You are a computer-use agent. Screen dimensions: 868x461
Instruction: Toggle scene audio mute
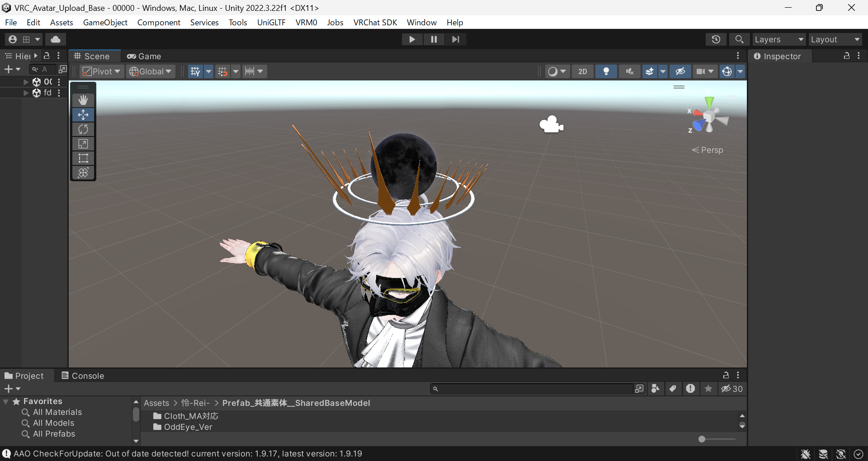[x=630, y=71]
